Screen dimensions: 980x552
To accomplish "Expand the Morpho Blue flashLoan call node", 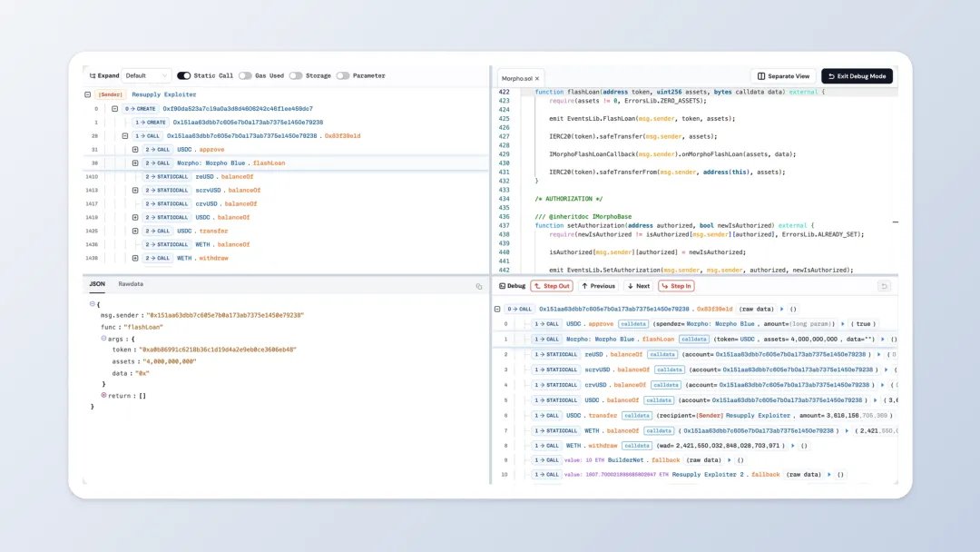I will (x=135, y=163).
